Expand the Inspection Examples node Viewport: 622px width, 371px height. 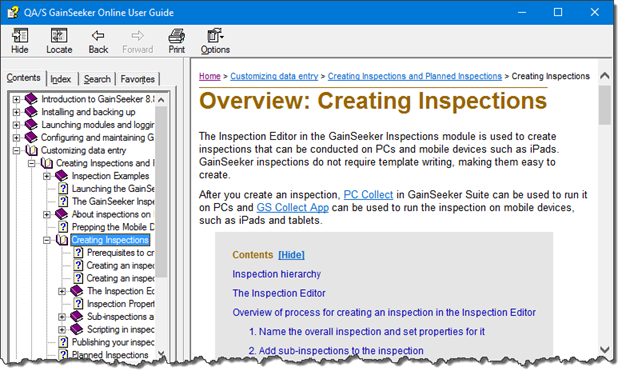47,176
